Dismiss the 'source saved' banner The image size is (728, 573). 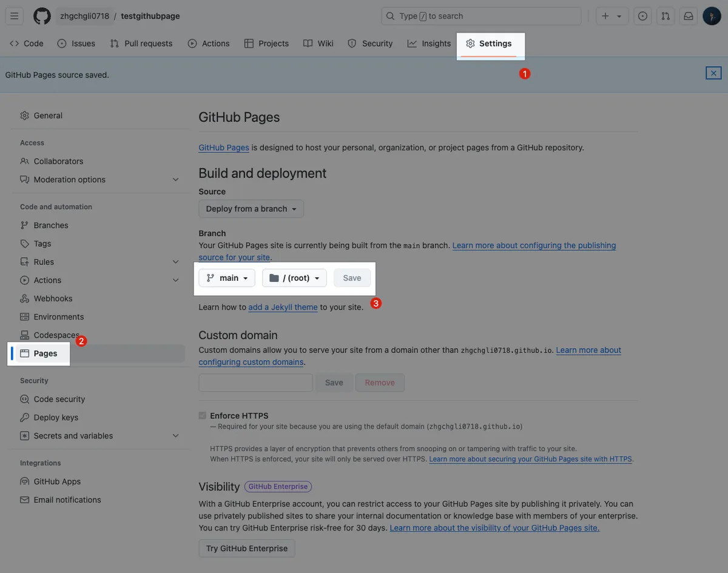713,73
